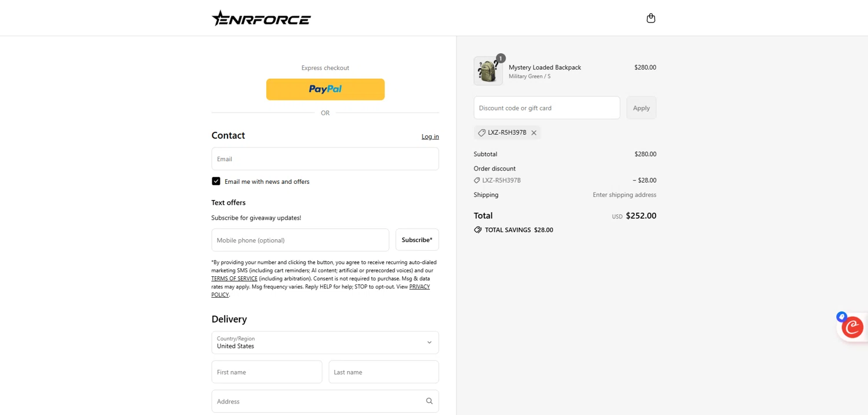Image resolution: width=868 pixels, height=415 pixels.
Task: Focus the Address field
Action: click(325, 401)
